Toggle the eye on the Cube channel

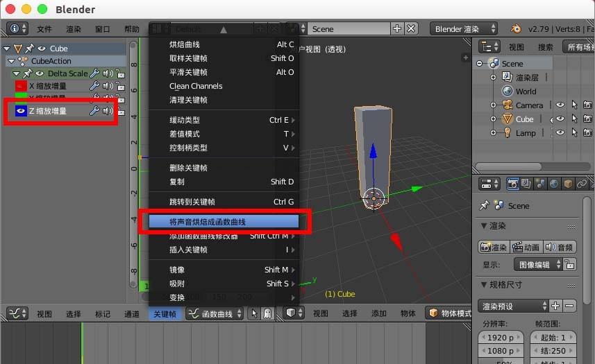42,49
